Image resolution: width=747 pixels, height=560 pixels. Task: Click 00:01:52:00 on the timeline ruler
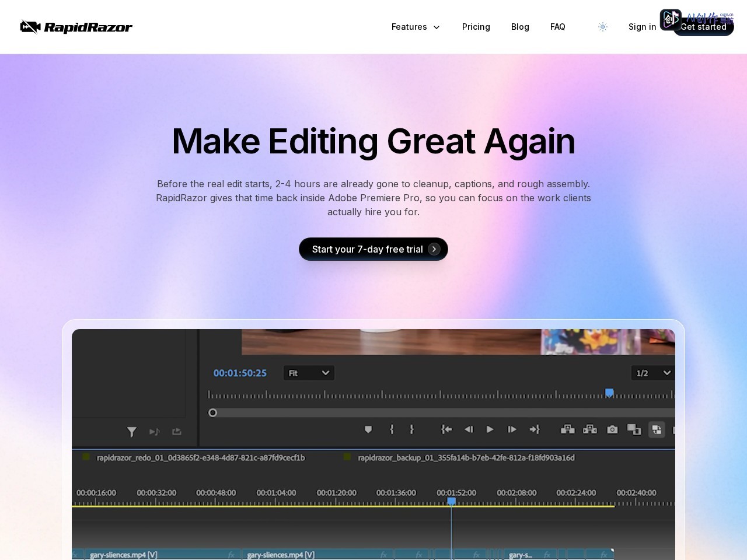tap(456, 493)
